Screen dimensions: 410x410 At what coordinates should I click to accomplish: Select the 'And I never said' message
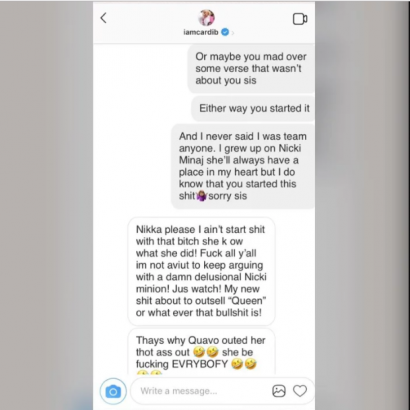point(243,166)
